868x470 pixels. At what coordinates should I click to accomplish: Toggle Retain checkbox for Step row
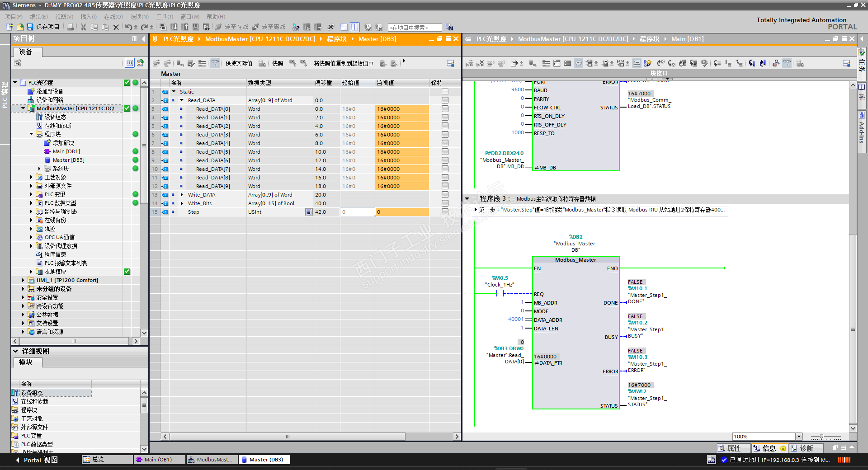(x=445, y=212)
